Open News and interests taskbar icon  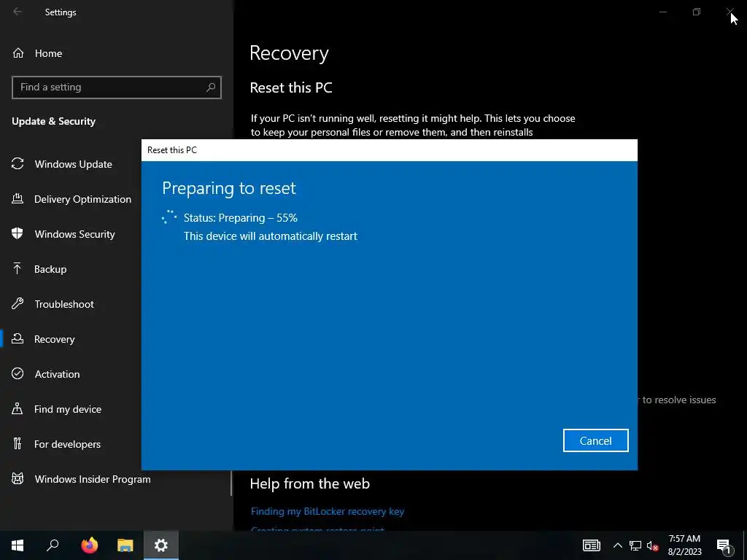point(591,545)
